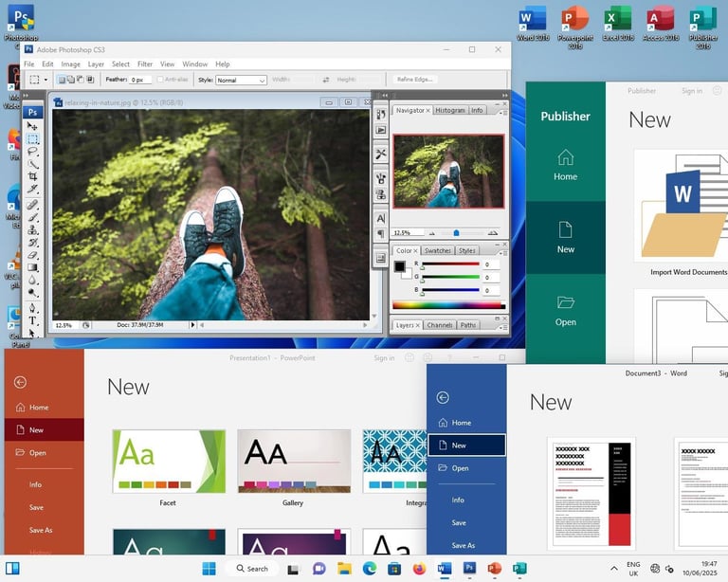Choose the Eraser tool
Viewport: 728px width, 582px height.
tap(32, 255)
